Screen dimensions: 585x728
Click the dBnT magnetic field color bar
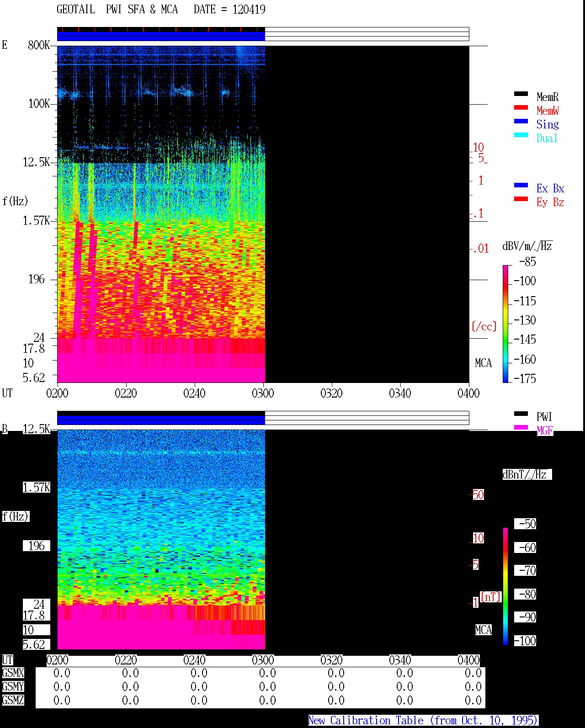pyautogui.click(x=505, y=586)
